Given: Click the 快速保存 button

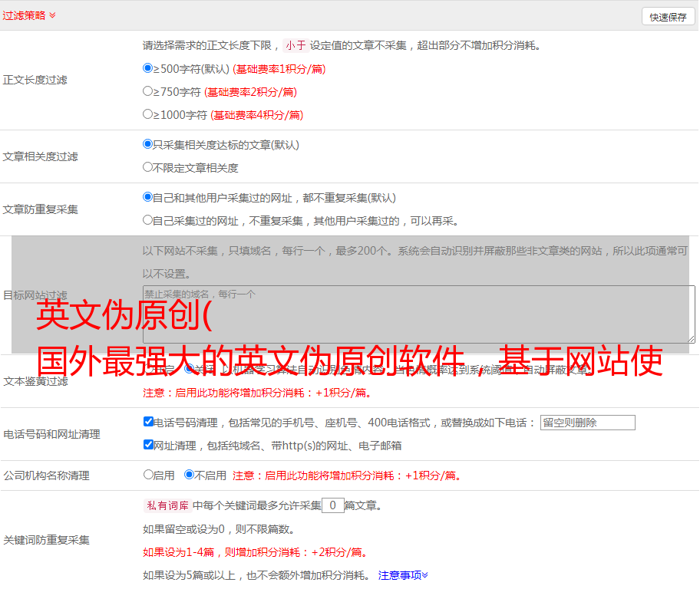Looking at the screenshot, I should (668, 17).
